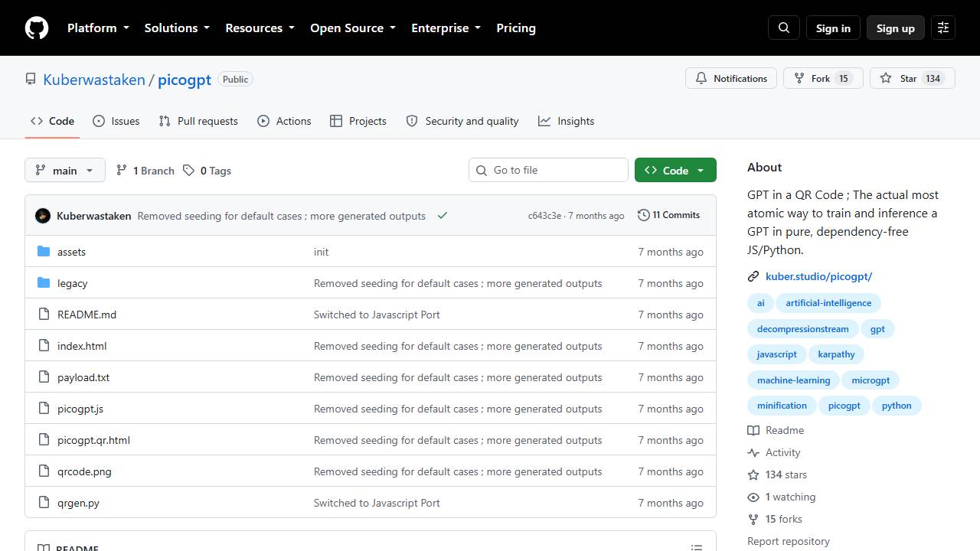
Task: Click the Kuberwastaken avatar image
Action: pos(43,216)
